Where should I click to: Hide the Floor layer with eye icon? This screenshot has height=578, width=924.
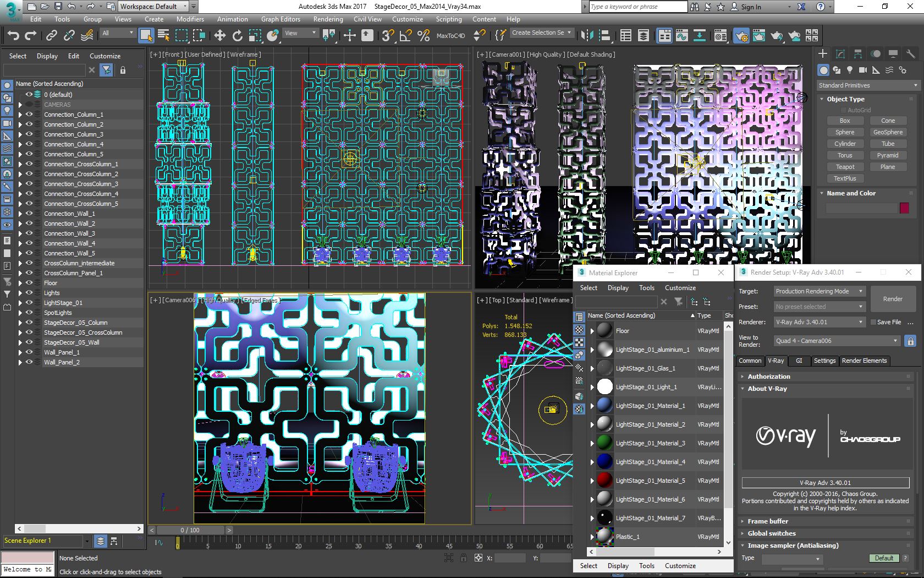[29, 283]
